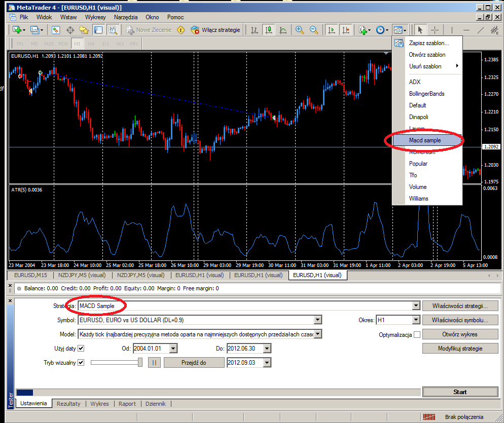Switch to the Rezultaty tab
The height and width of the screenshot is (423, 504).
(x=68, y=404)
